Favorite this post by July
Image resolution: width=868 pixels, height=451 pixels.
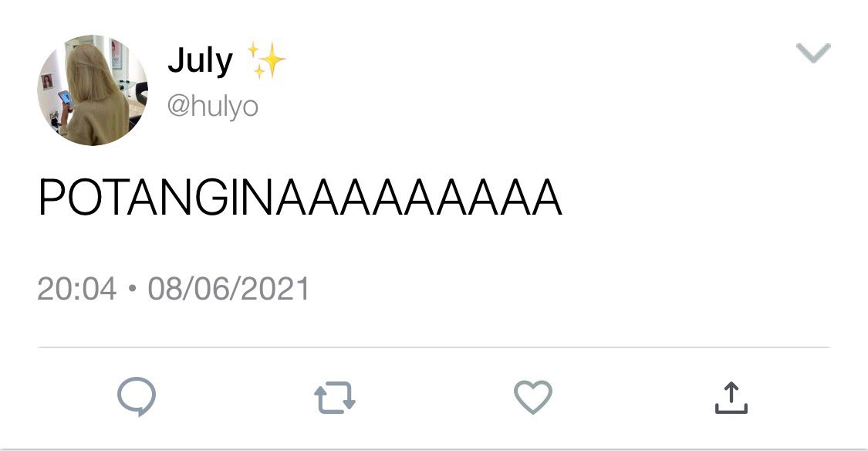point(532,397)
